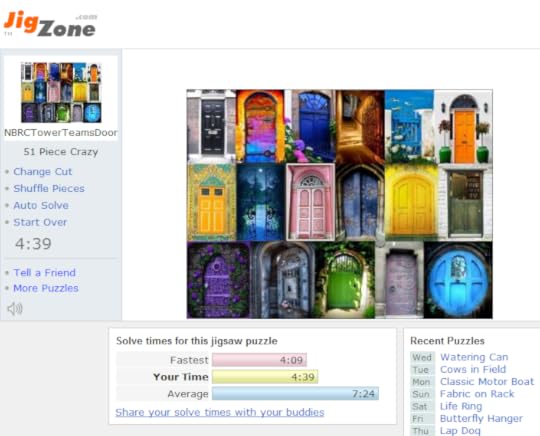Run Auto Solve
The image size is (540, 436).
tap(41, 205)
